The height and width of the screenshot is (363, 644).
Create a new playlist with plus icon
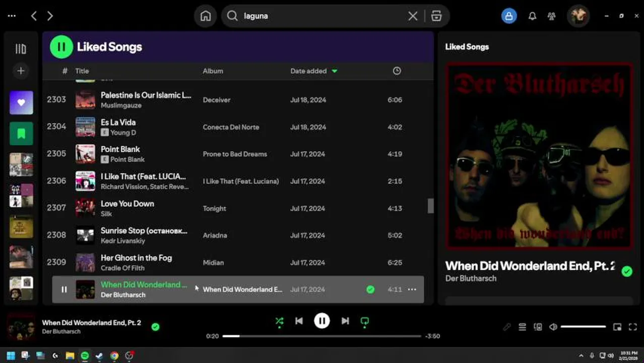21,71
